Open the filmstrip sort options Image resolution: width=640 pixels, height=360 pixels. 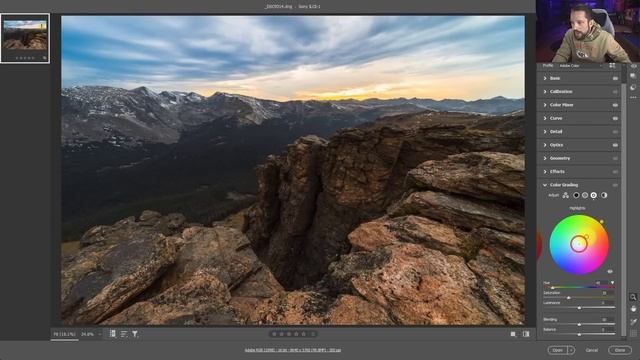point(123,334)
